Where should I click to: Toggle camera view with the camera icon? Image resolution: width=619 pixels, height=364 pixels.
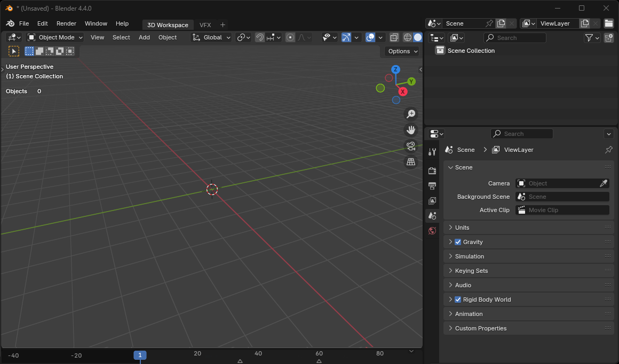411,146
